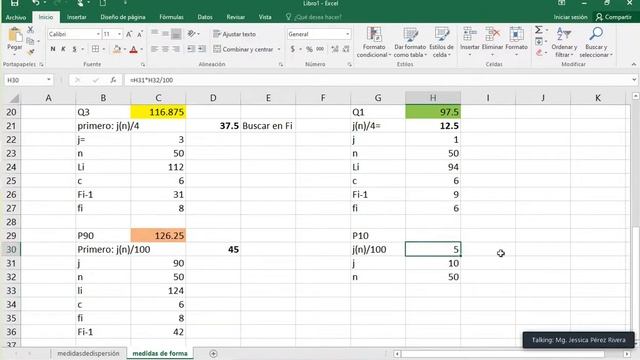Click the top align icon
This screenshot has height=360, width=640.
coord(155,33)
